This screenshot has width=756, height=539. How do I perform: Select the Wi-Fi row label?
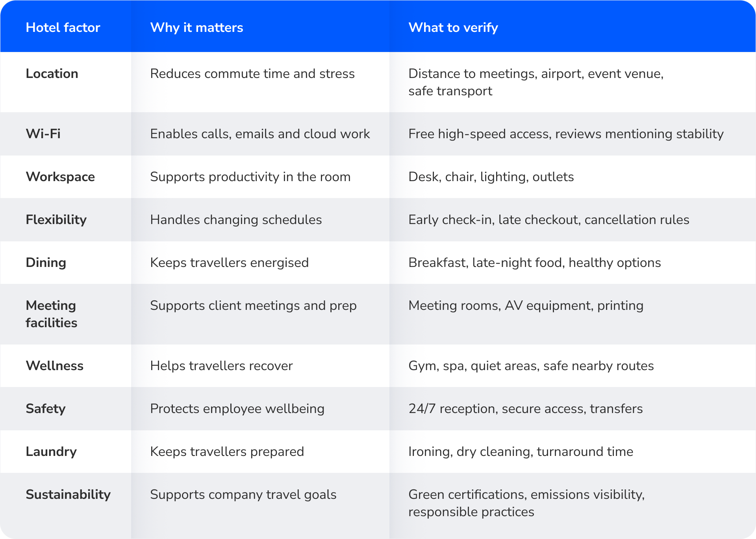pos(43,134)
